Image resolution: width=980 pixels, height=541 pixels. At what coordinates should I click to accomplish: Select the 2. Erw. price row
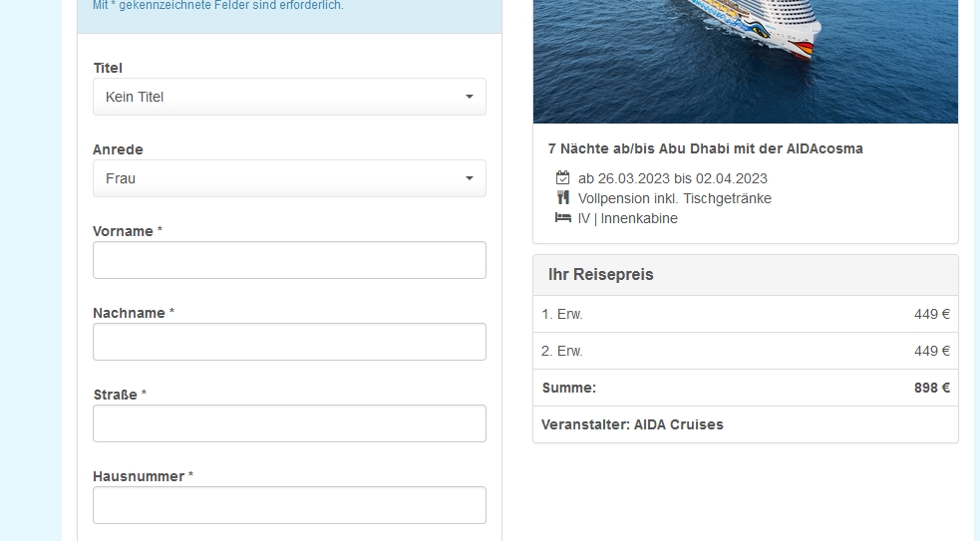(x=745, y=351)
